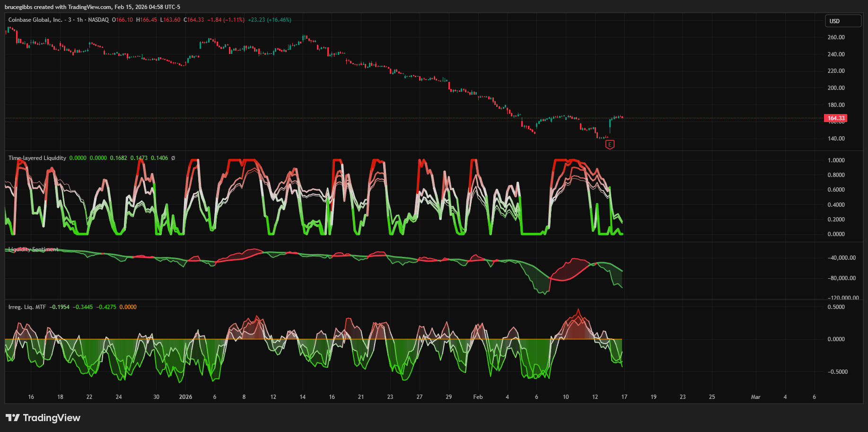Click the Liquidity Sentiment indicator label
Image resolution: width=868 pixels, height=432 pixels.
[x=33, y=249]
